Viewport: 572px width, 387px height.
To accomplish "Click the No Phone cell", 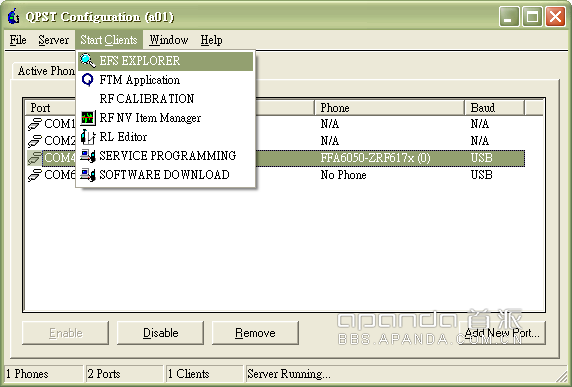I will (343, 175).
